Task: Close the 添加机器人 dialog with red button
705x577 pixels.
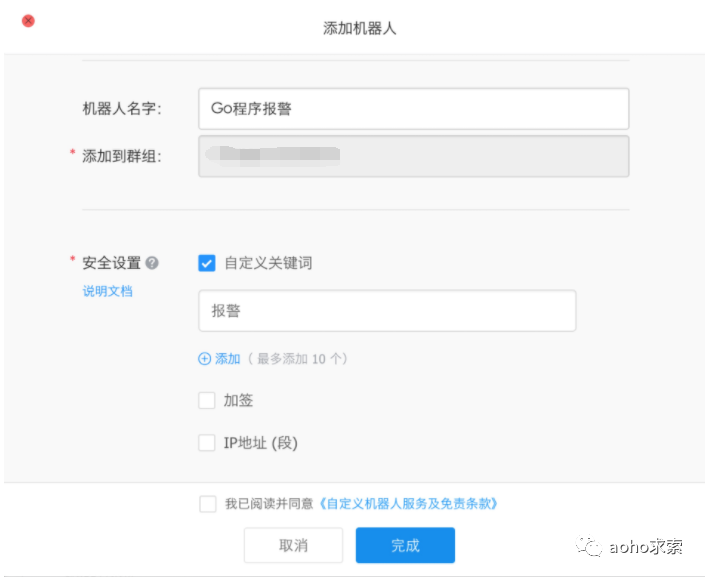Action: [28, 21]
